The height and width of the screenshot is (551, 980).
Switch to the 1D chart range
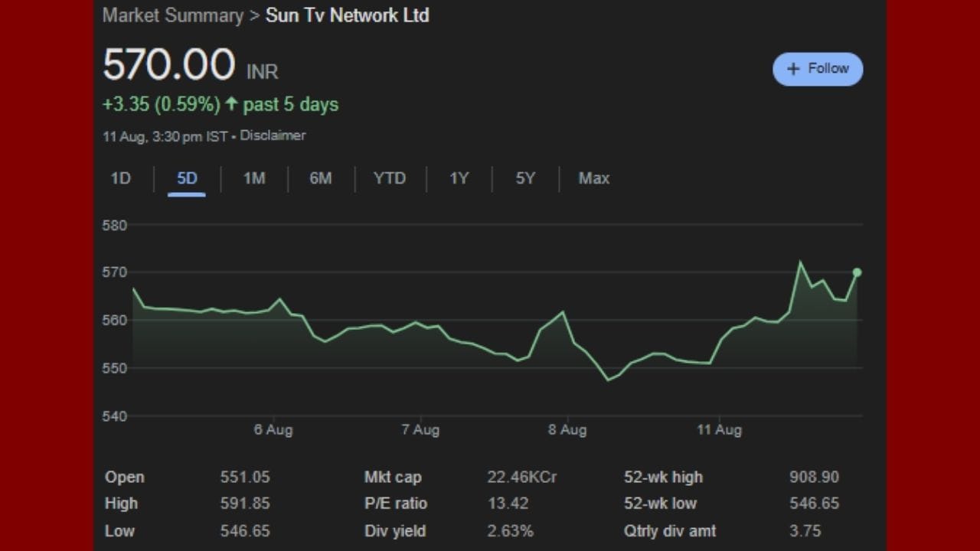(121, 178)
